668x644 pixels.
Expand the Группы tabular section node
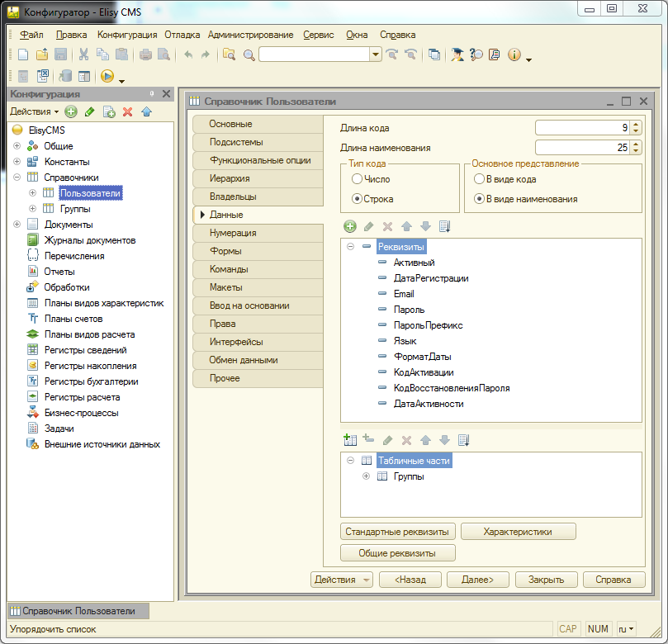[x=366, y=476]
